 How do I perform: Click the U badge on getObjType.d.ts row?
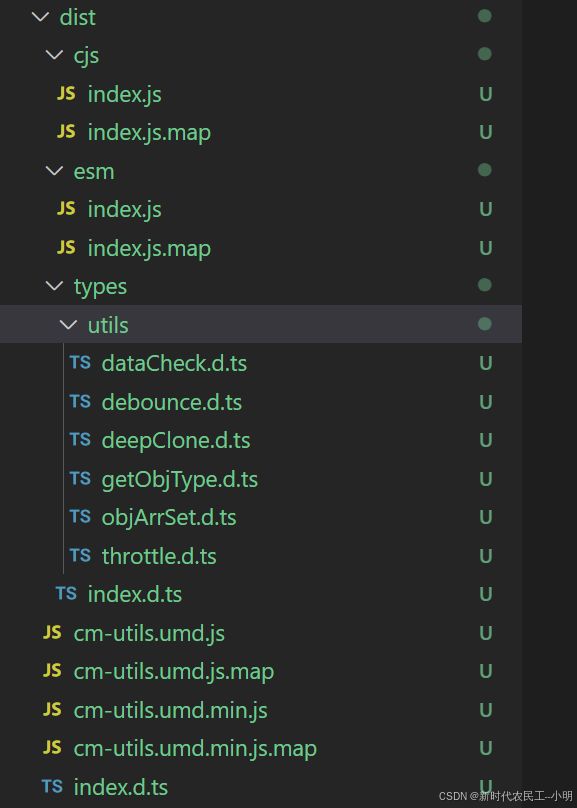486,480
